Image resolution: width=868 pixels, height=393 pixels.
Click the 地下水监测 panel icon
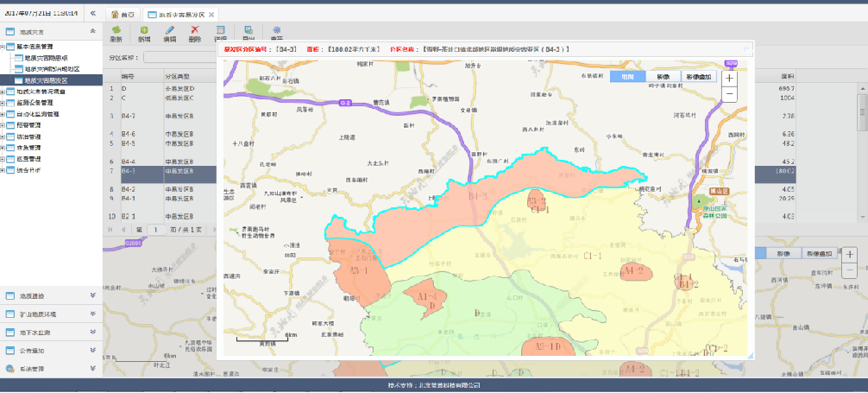(x=9, y=333)
